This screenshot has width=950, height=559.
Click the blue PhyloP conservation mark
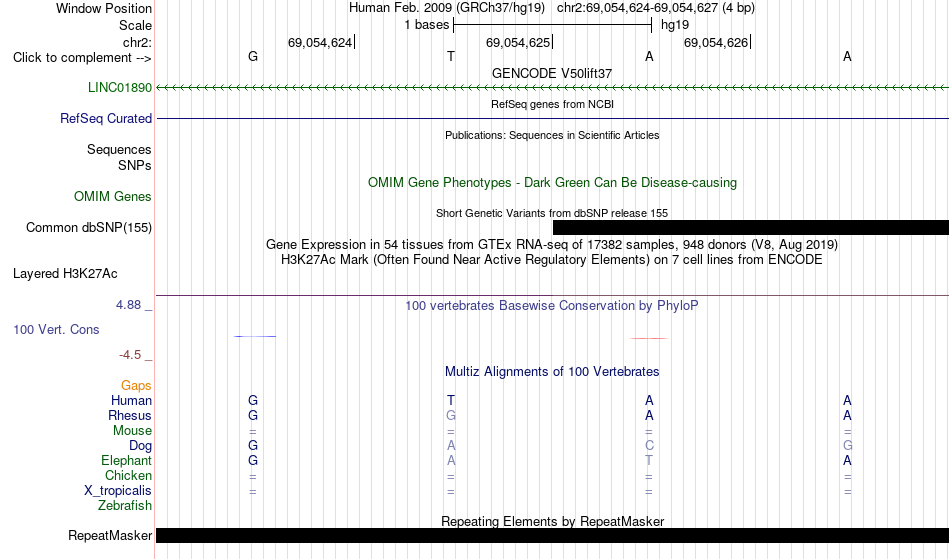(254, 336)
